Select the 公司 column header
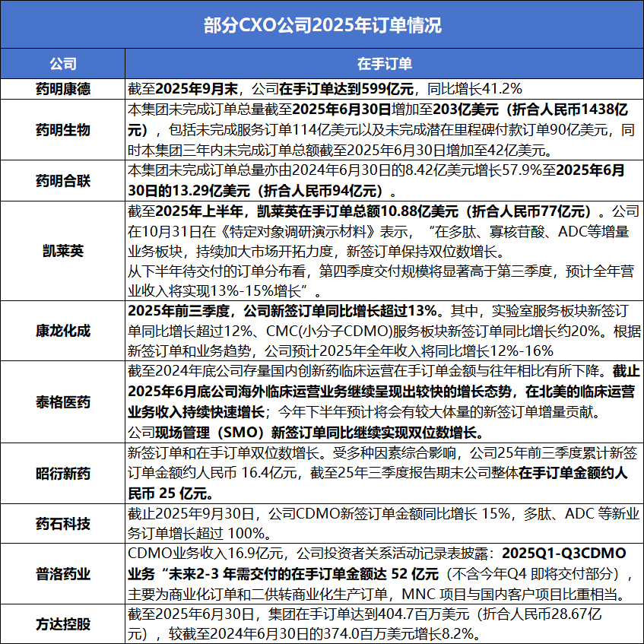The height and width of the screenshot is (644, 644). tap(63, 64)
